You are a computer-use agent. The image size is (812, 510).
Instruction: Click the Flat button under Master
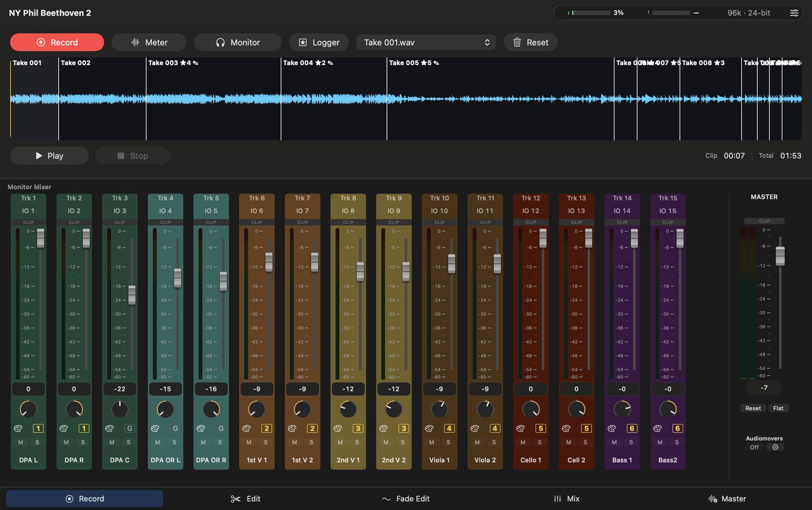tap(778, 408)
